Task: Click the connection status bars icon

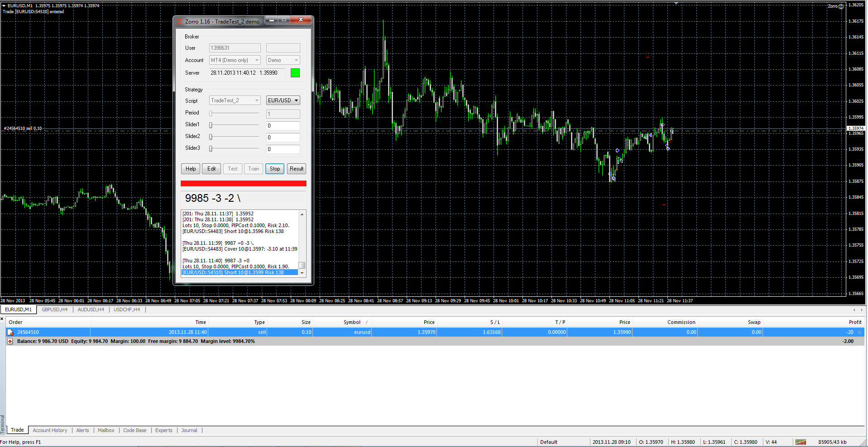Action: click(x=801, y=442)
